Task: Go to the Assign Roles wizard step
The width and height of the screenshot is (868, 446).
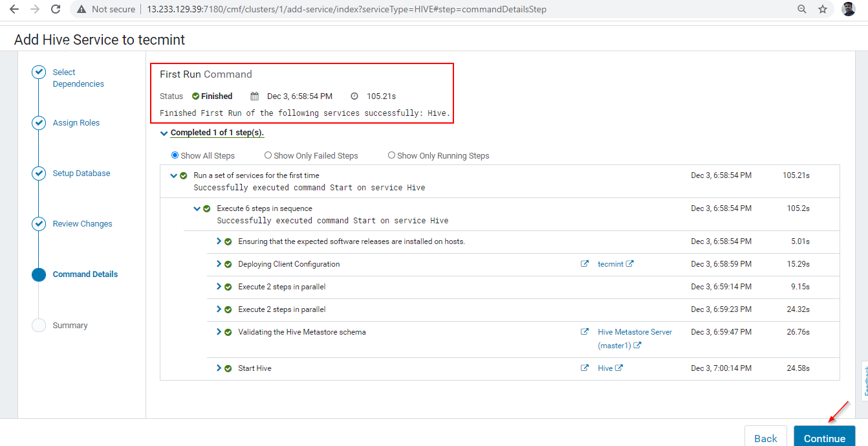Action: (x=76, y=123)
